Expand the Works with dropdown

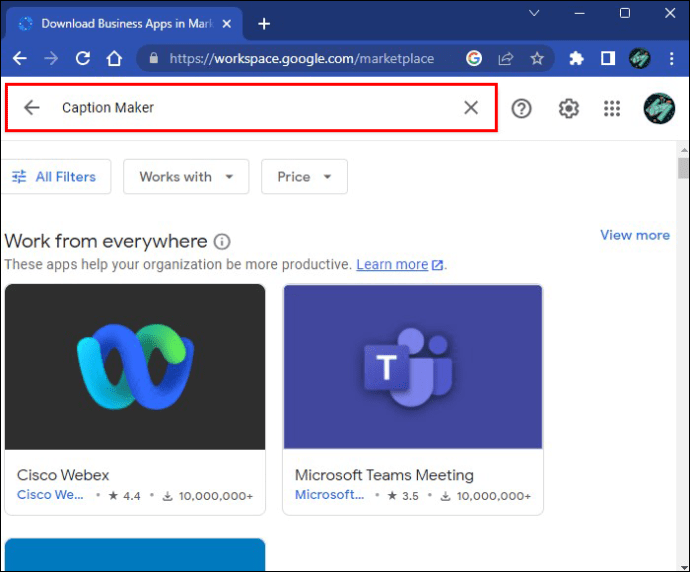[x=186, y=176]
